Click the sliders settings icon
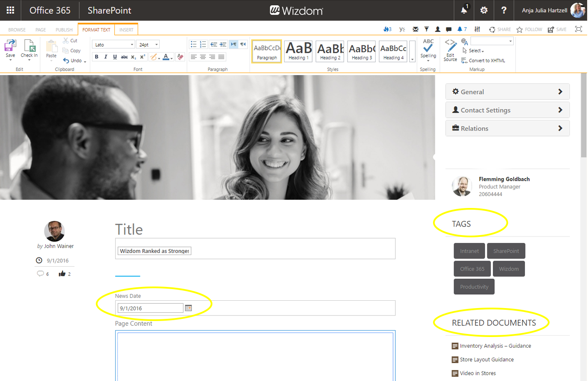This screenshot has width=588, height=381. pos(477,29)
